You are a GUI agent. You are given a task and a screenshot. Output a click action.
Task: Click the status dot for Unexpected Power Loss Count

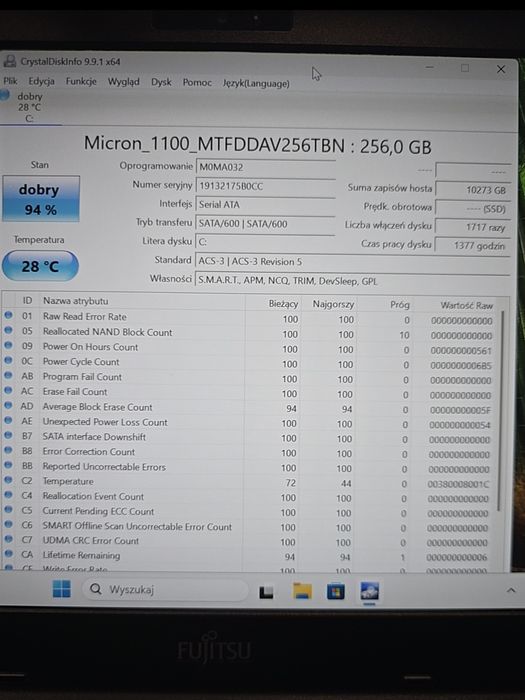[x=8, y=420]
